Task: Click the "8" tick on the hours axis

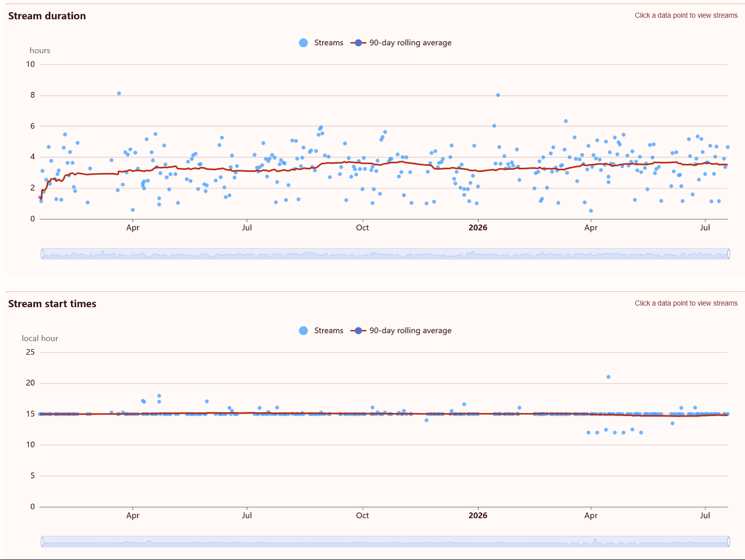Action: [x=33, y=95]
